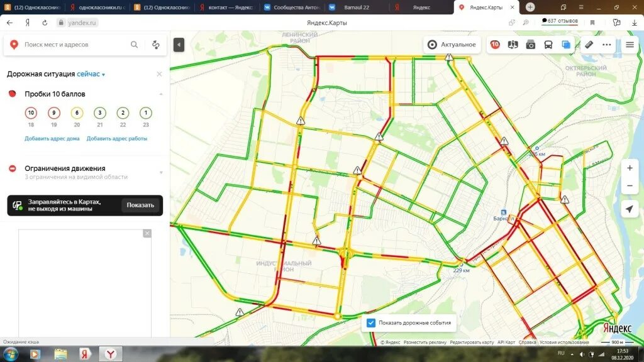The height and width of the screenshot is (362, 644).
Task: Bookmark this page icon
Action: pos(592,23)
